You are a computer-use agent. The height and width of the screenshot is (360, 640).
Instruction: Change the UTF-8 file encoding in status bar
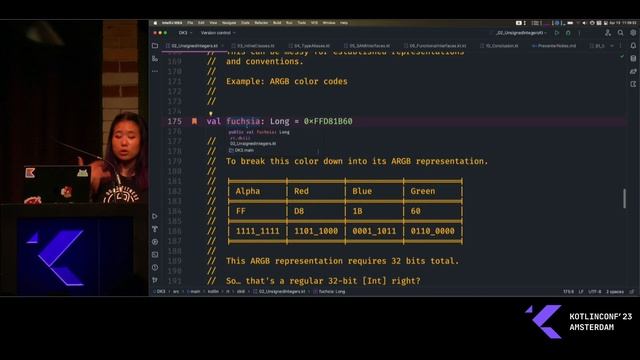(595, 291)
